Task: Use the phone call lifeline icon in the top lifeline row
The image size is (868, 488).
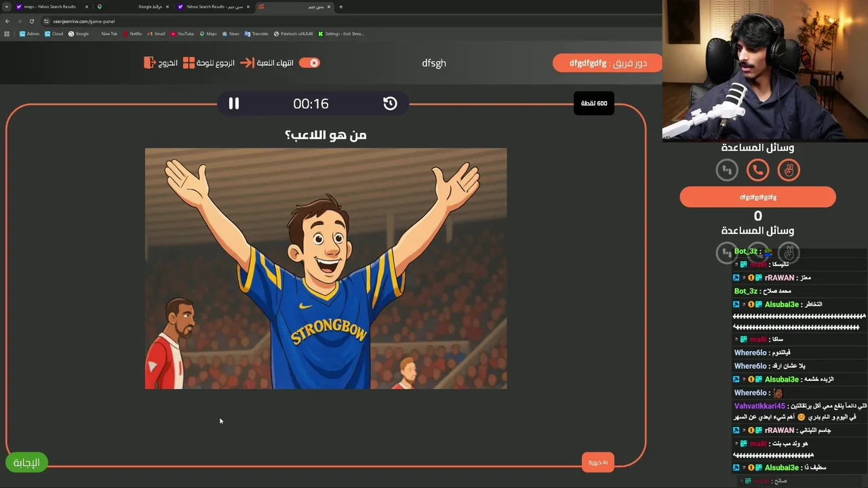Action: click(x=757, y=170)
